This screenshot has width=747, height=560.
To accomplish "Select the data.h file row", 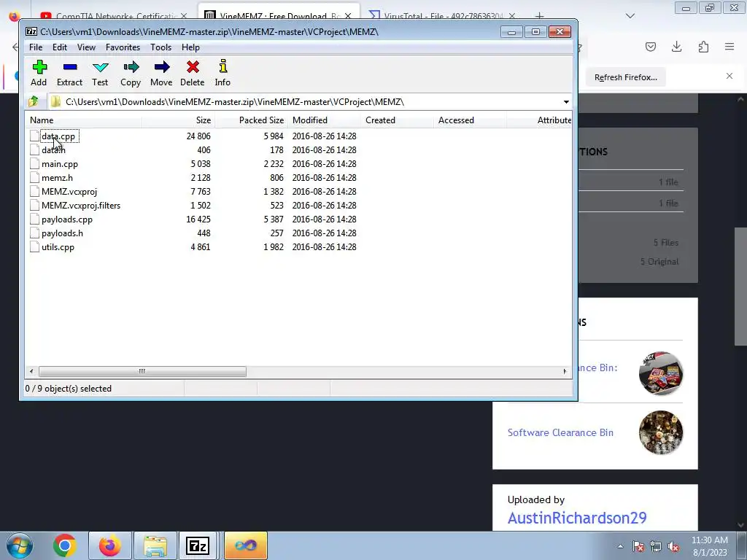I will (53, 150).
